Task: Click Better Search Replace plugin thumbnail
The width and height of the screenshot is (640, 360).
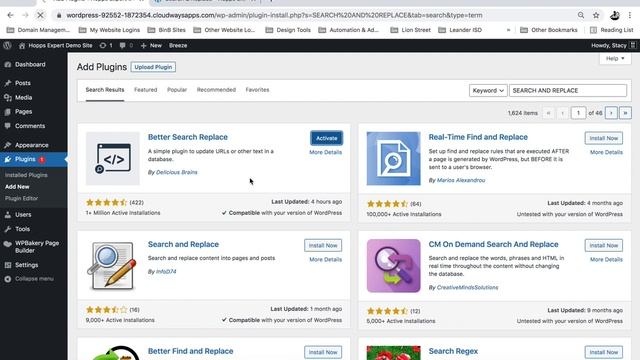Action: 113,158
